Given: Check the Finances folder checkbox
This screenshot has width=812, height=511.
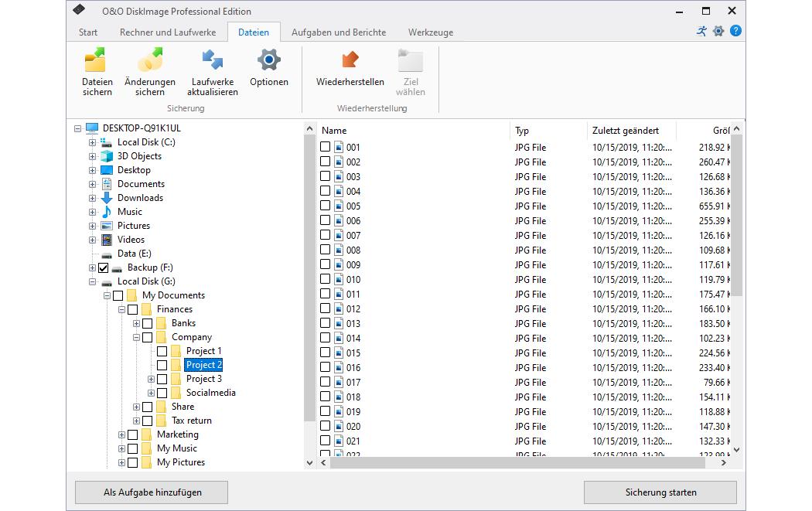Looking at the screenshot, I should (x=132, y=309).
